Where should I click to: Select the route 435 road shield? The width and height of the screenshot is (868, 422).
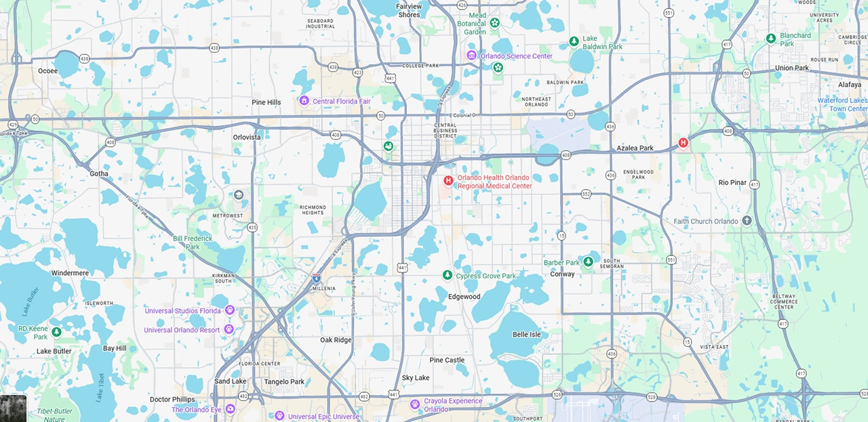252,227
